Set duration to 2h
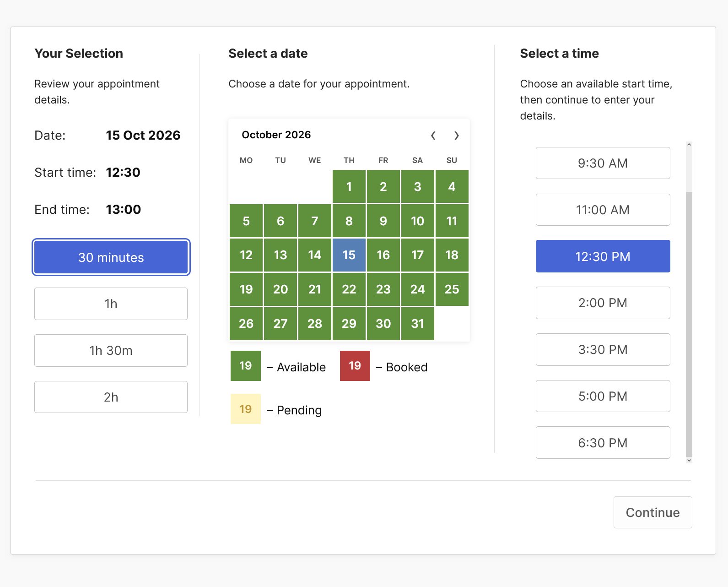The height and width of the screenshot is (587, 728). pyautogui.click(x=111, y=397)
